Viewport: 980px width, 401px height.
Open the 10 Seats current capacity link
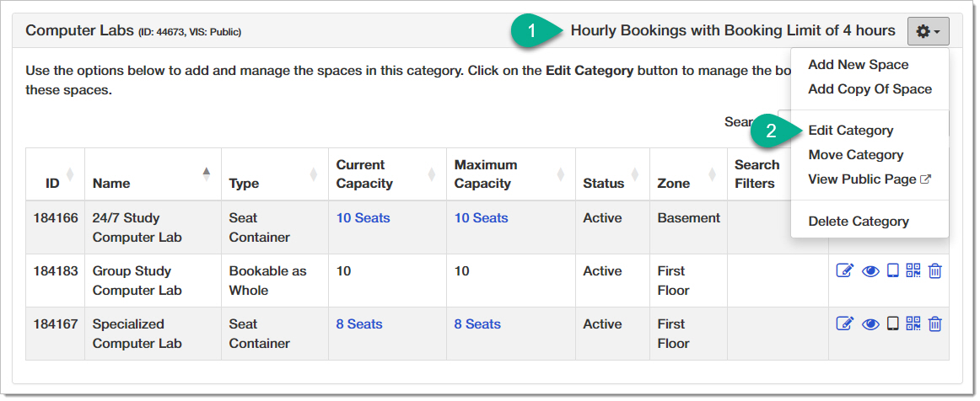[x=363, y=218]
